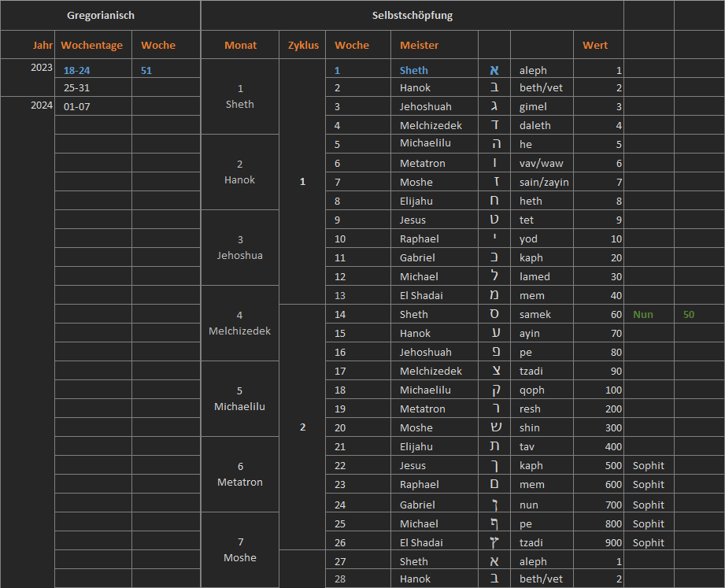725x588 pixels.
Task: Select the tav cell
Action: (542, 446)
